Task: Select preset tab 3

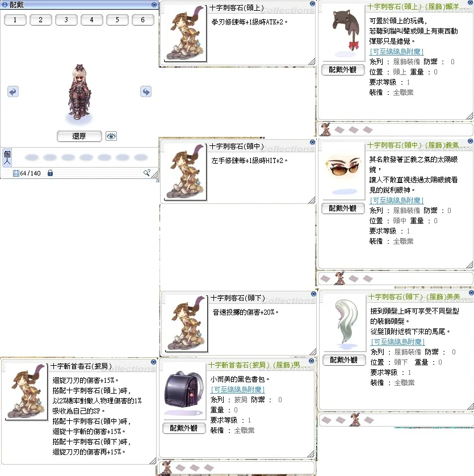Action: [x=66, y=20]
